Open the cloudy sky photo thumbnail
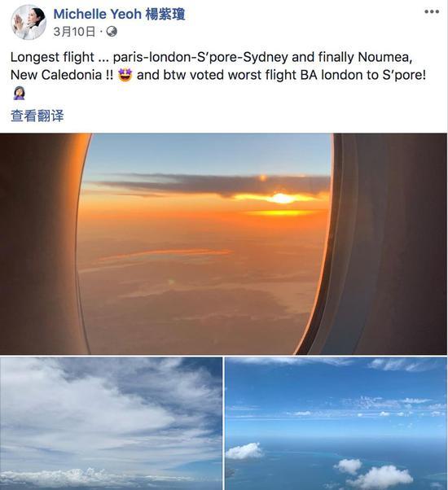This screenshot has height=490, width=448. pyautogui.click(x=111, y=423)
